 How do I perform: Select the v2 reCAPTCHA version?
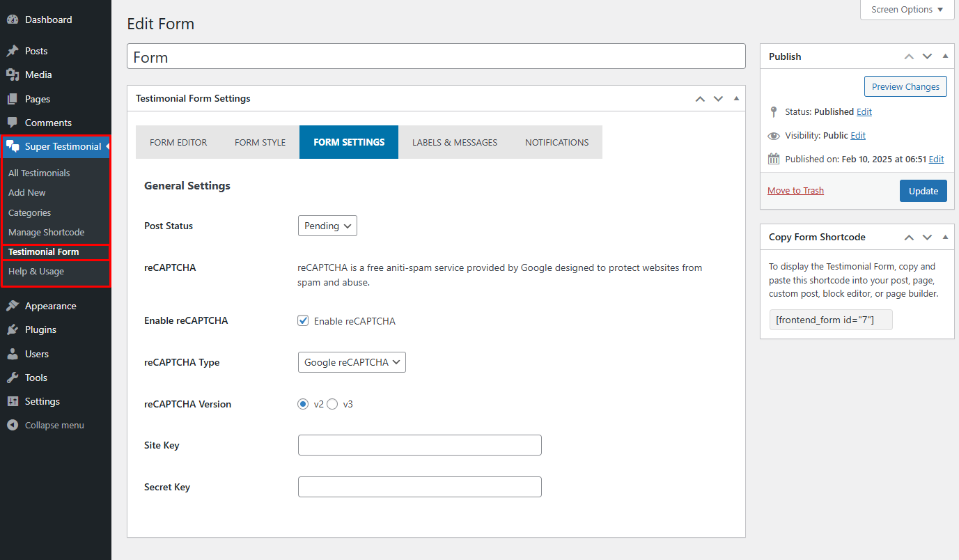[303, 404]
